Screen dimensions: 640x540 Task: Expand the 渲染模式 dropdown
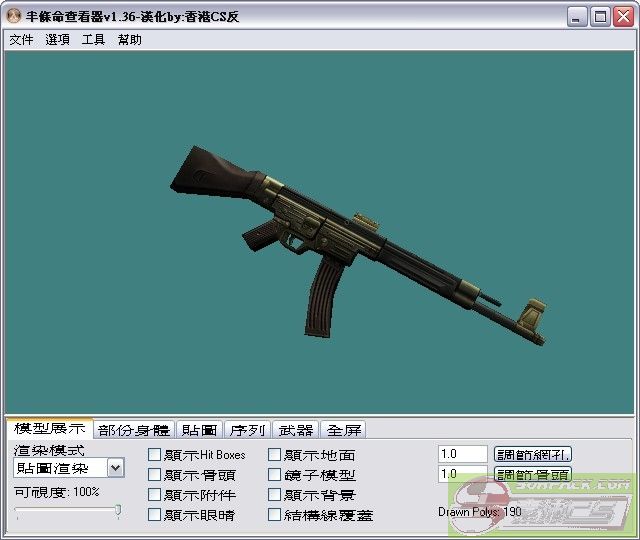click(115, 468)
